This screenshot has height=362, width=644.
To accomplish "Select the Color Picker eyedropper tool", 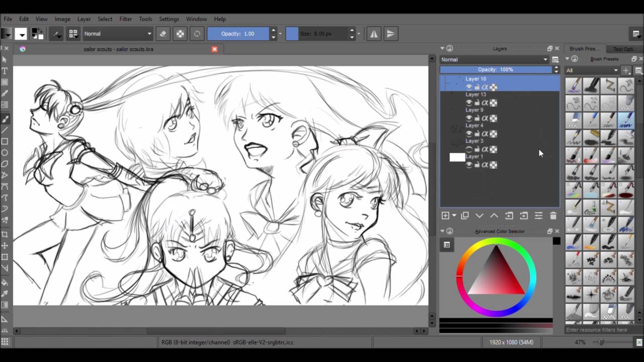I will coord(5,294).
